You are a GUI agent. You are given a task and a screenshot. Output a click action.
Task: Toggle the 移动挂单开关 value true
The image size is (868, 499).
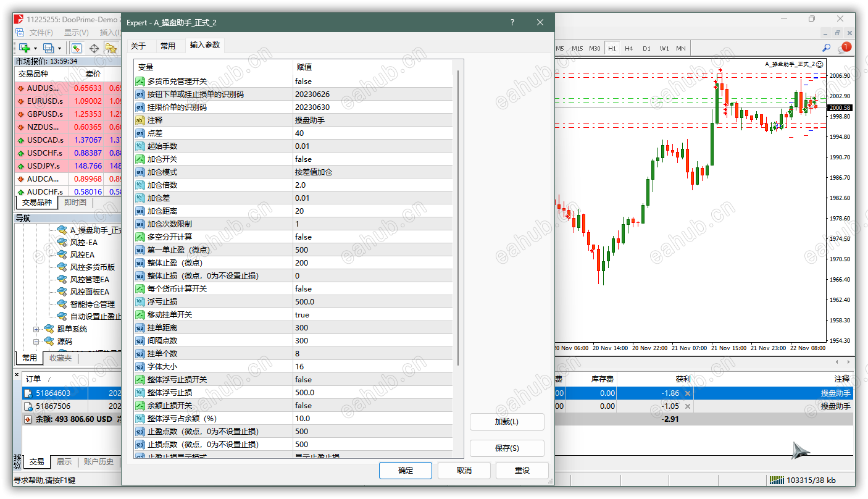tap(372, 314)
